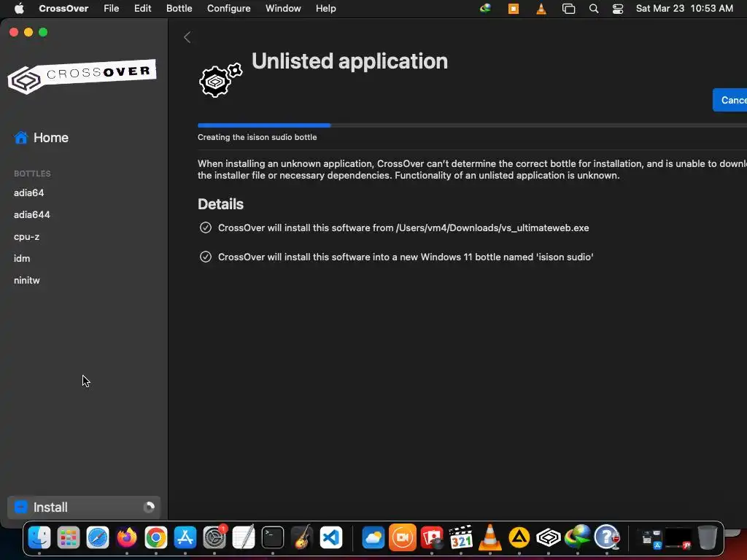
Task: Open the CrossOver application menu
Action: 63,8
